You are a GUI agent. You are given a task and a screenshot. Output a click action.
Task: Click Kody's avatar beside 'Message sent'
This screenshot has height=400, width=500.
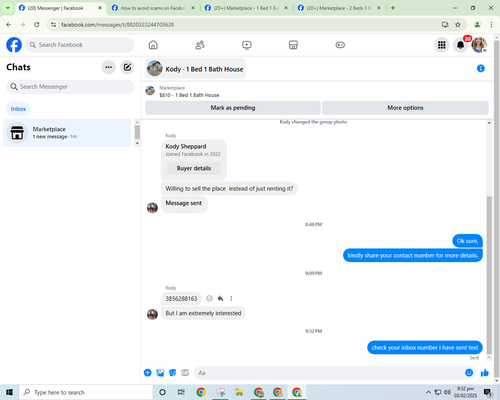[x=152, y=207]
